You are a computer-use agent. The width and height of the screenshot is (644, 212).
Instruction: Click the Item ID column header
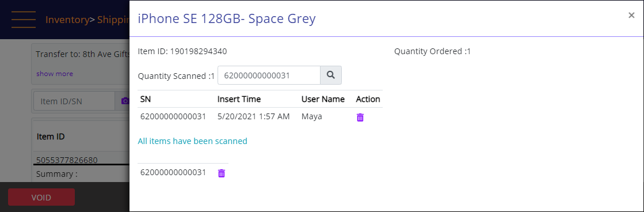click(51, 137)
